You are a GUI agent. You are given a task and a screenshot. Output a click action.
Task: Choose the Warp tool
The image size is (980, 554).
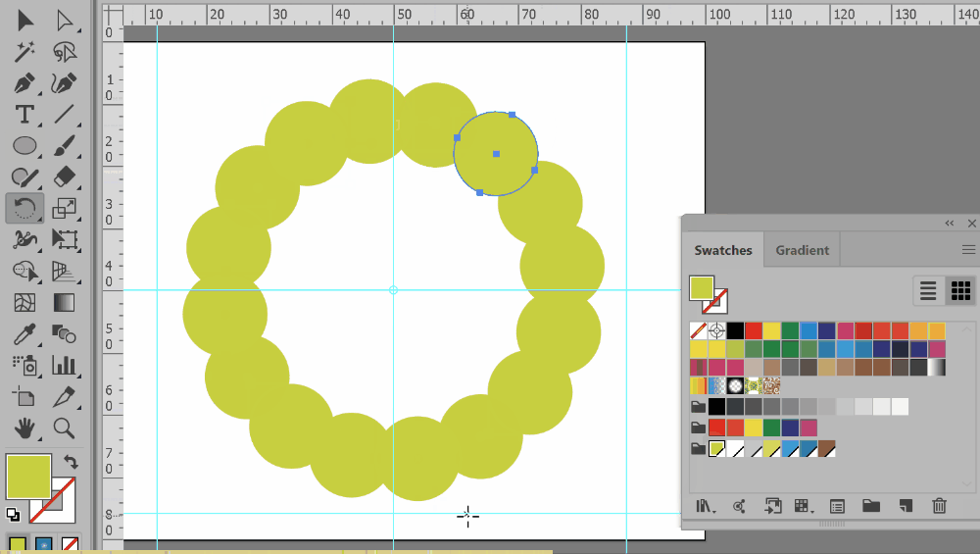24,239
